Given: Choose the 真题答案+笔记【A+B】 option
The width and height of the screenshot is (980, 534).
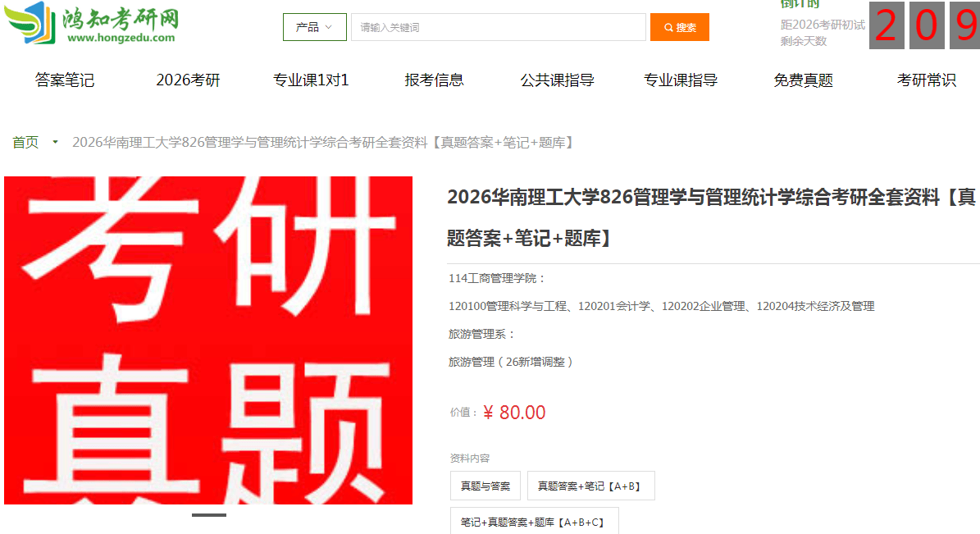Looking at the screenshot, I should pos(590,486).
